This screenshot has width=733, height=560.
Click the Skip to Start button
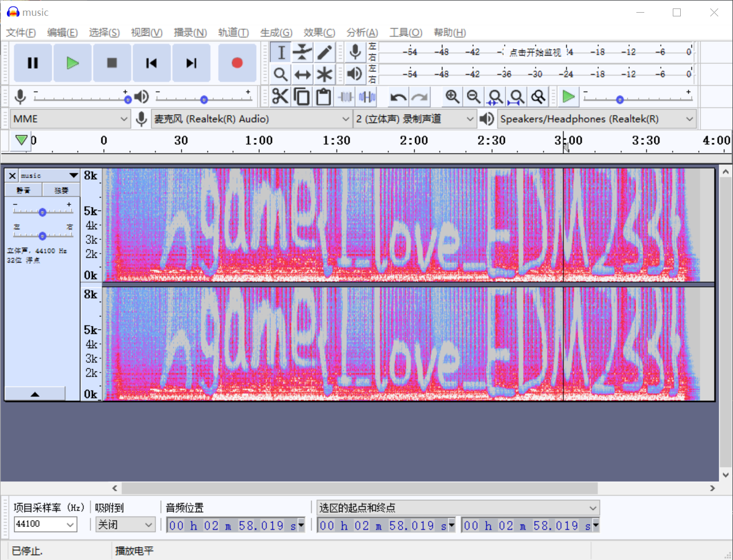coord(152,63)
